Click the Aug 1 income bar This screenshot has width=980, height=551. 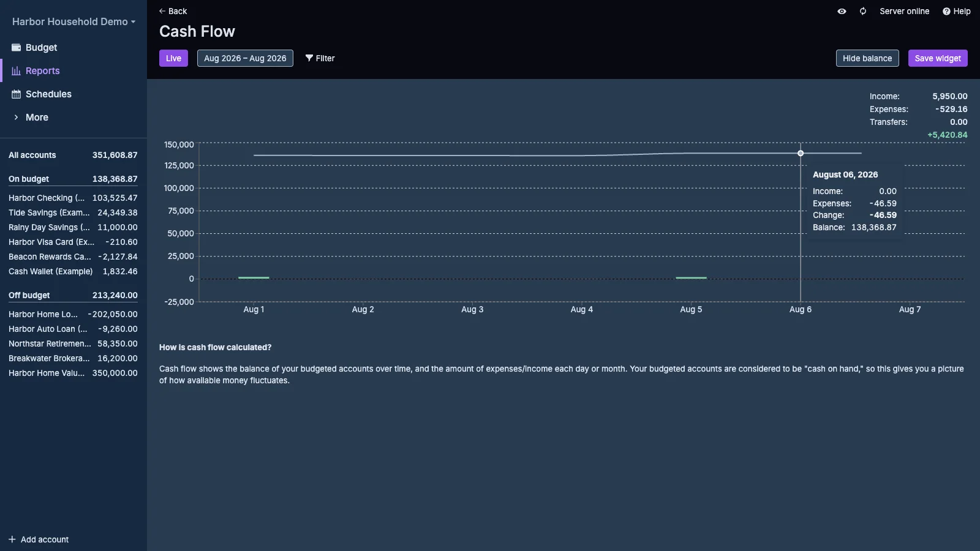(254, 278)
